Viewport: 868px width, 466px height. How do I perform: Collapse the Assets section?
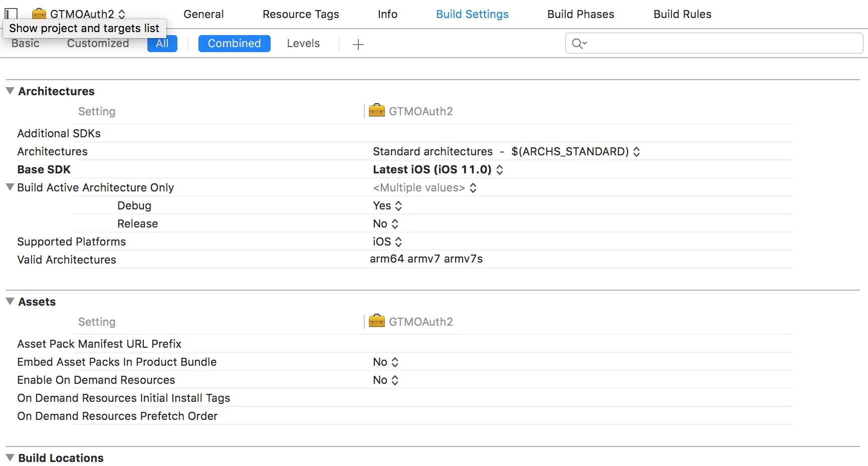point(10,302)
